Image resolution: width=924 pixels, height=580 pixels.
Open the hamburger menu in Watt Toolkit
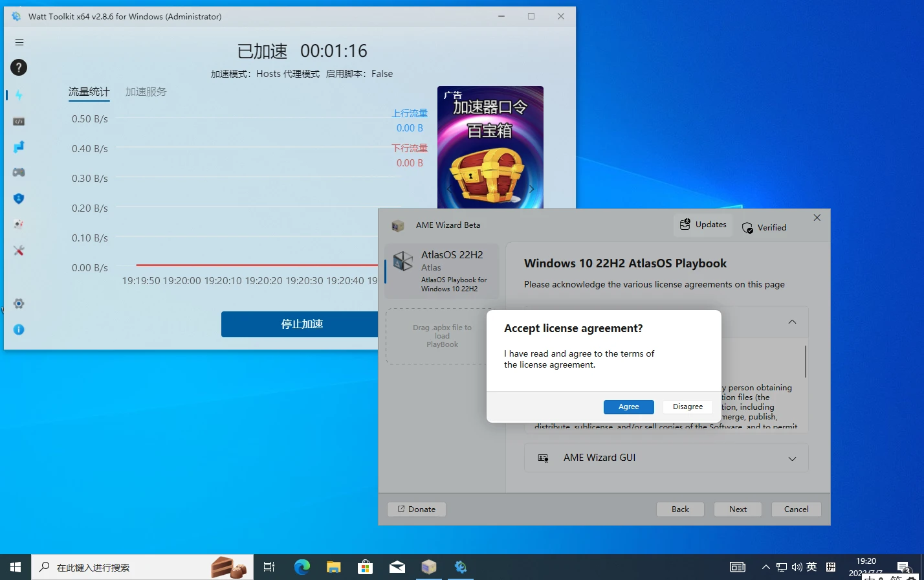[x=19, y=42]
